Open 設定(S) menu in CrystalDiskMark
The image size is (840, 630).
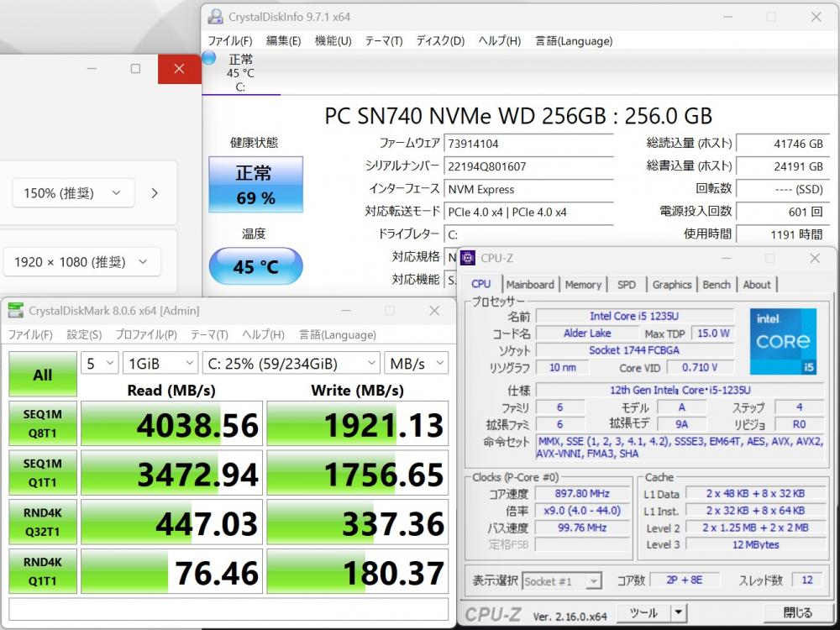point(84,335)
